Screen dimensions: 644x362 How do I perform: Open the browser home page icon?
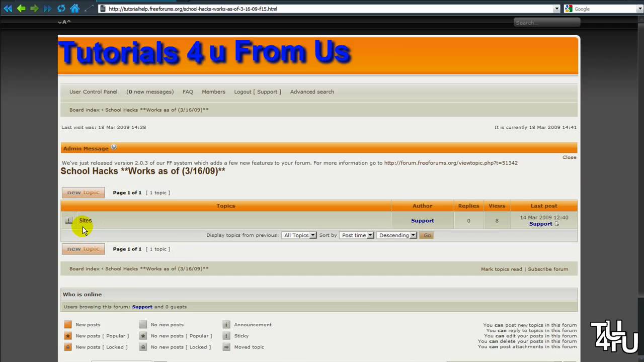coord(74,9)
